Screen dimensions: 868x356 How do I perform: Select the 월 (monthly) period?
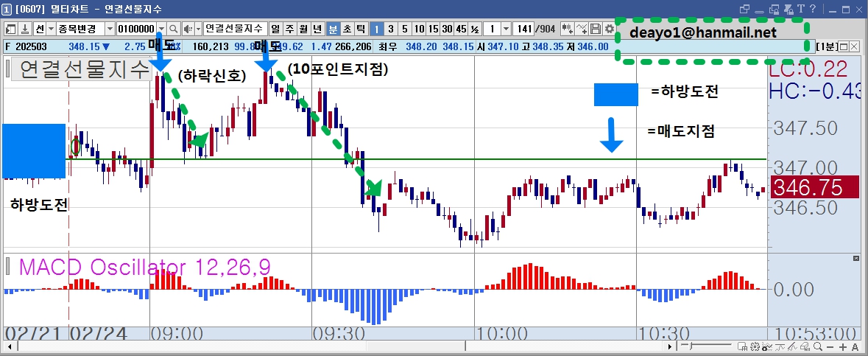pyautogui.click(x=303, y=29)
